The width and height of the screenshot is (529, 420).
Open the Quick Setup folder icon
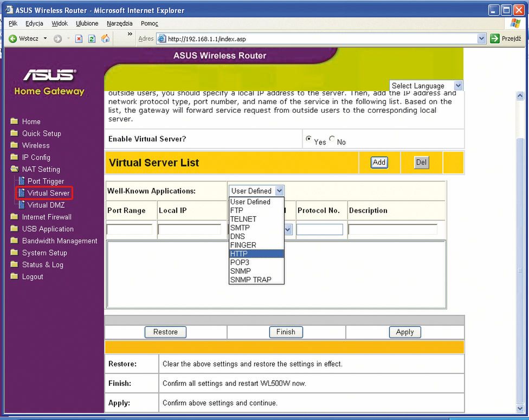pyautogui.click(x=14, y=133)
